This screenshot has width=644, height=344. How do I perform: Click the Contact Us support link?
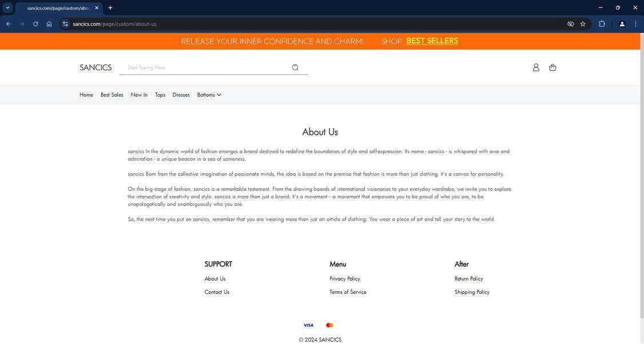(217, 291)
